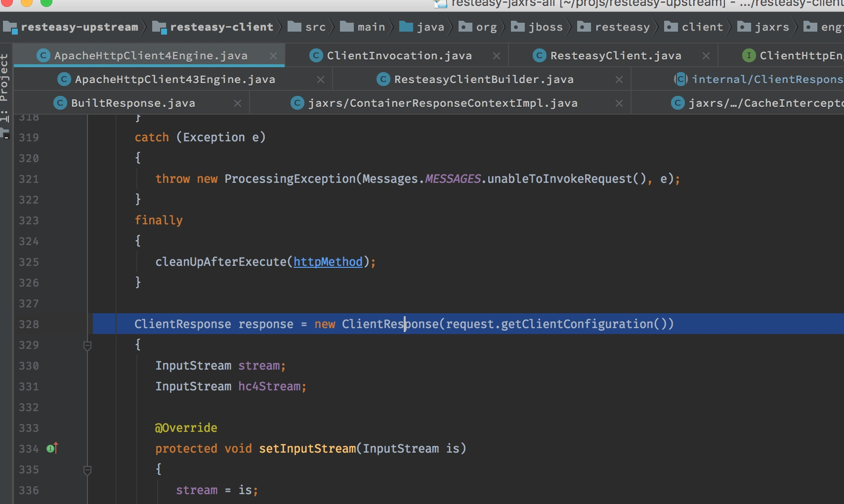This screenshot has height=504, width=844.
Task: Click overriding method gutter icon at line 334
Action: pos(52,448)
